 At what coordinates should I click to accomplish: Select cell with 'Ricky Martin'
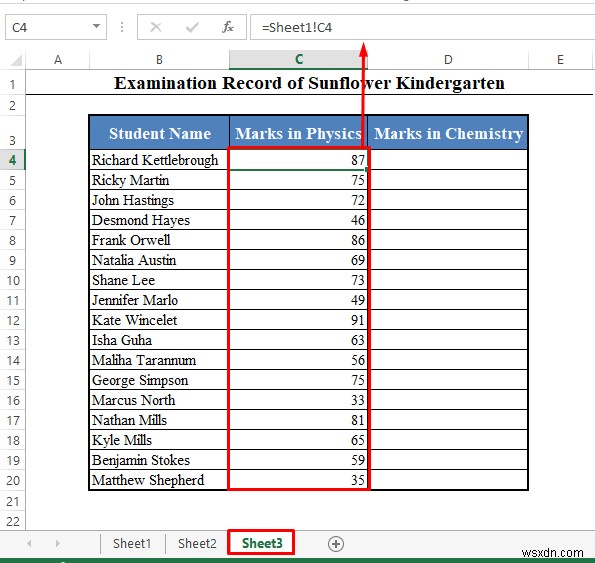point(159,180)
